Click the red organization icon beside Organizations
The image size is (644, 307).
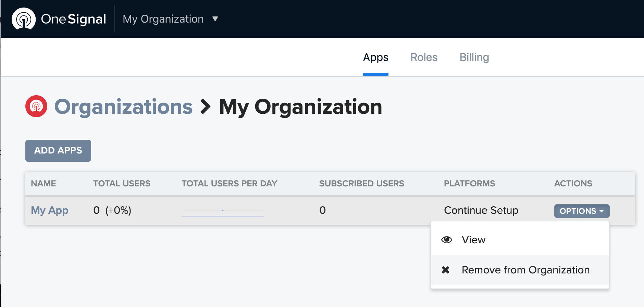point(36,106)
